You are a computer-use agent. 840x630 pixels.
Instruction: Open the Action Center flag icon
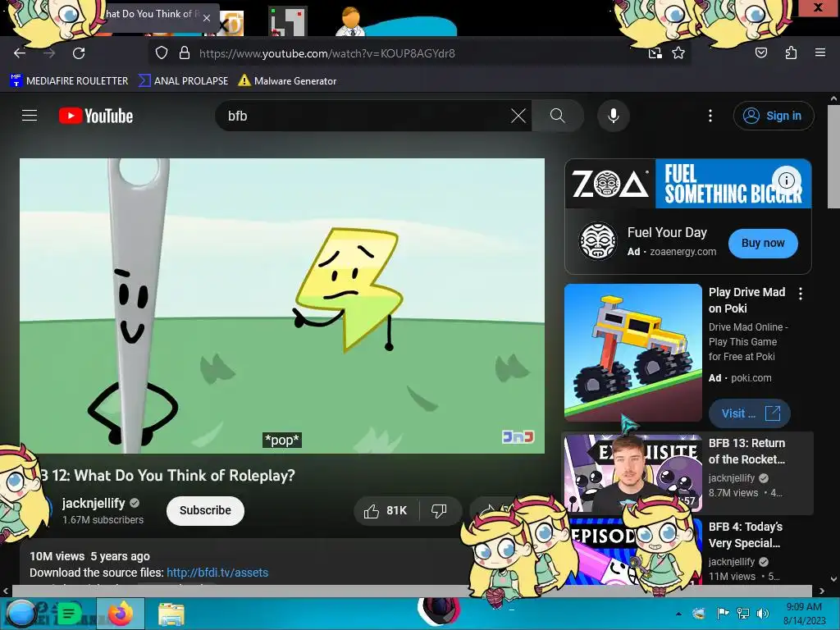[x=723, y=614]
